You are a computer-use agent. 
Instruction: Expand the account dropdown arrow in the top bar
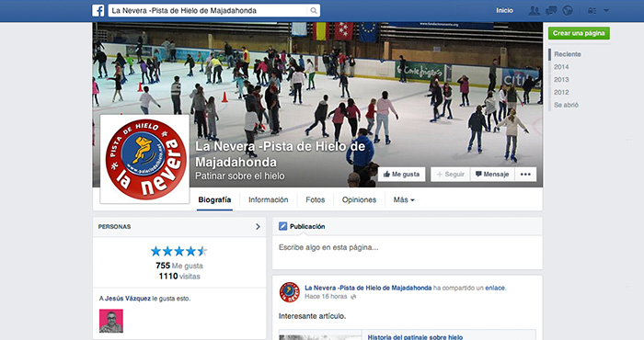[605, 11]
